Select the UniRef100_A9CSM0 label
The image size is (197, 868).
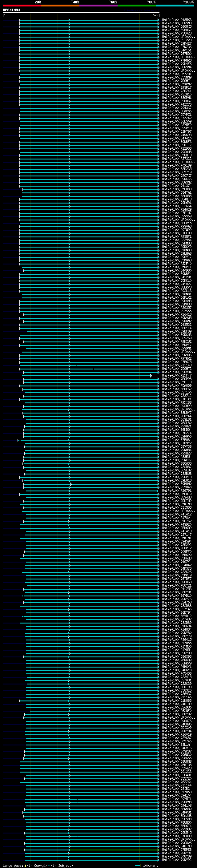[x=177, y=819]
